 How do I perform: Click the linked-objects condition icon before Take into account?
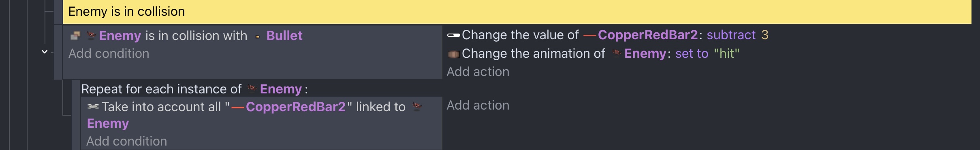pyautogui.click(x=93, y=107)
